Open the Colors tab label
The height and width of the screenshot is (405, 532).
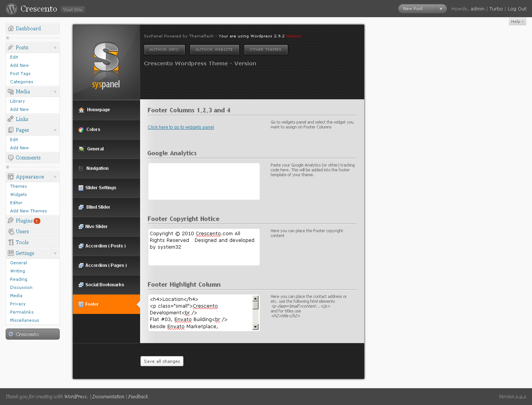pyautogui.click(x=93, y=130)
